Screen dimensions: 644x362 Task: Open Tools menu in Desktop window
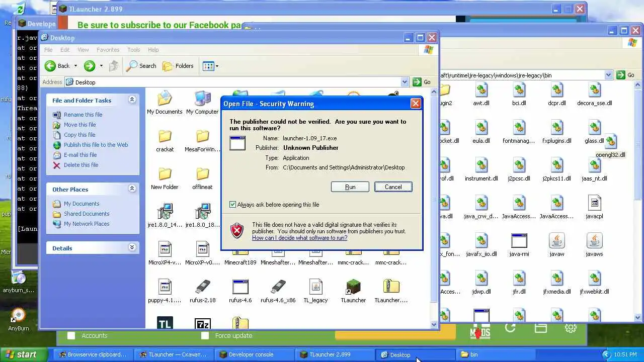133,50
